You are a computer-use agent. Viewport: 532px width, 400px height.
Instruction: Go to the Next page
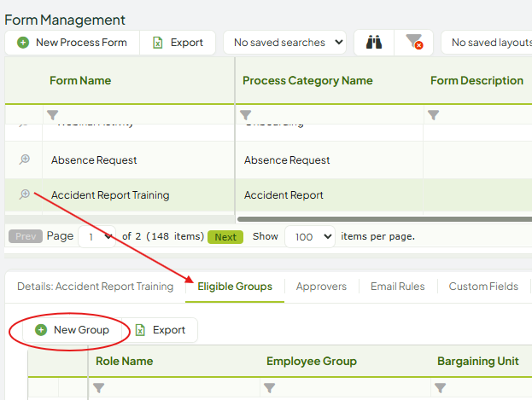click(x=225, y=237)
